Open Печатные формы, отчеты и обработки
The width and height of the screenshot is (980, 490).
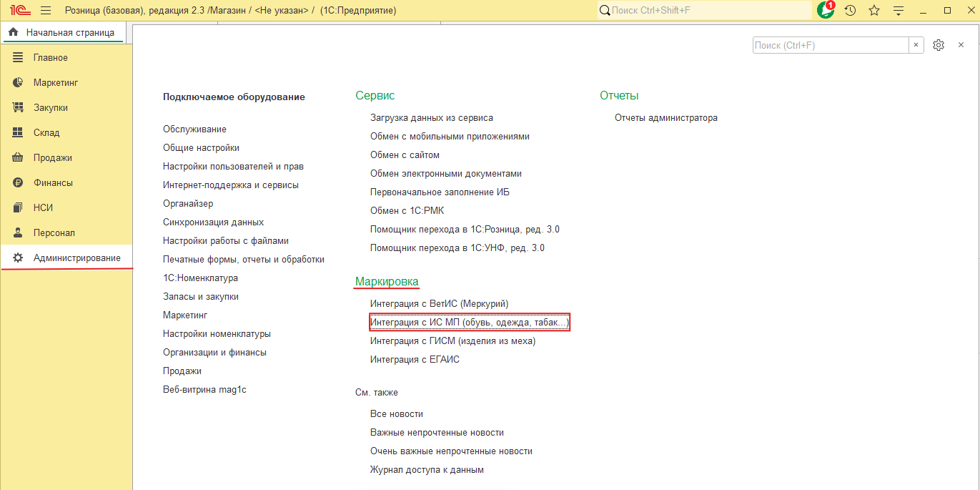244,260
